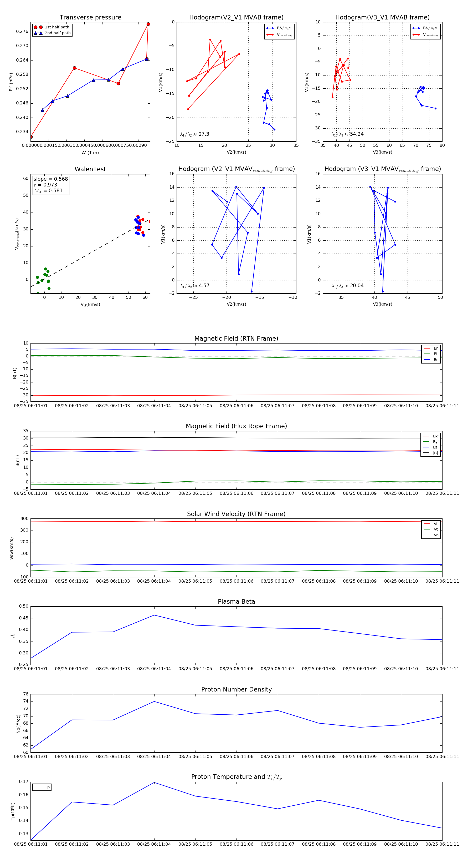
Task: Click the red "Br" legend line sample
Action: (426, 349)
